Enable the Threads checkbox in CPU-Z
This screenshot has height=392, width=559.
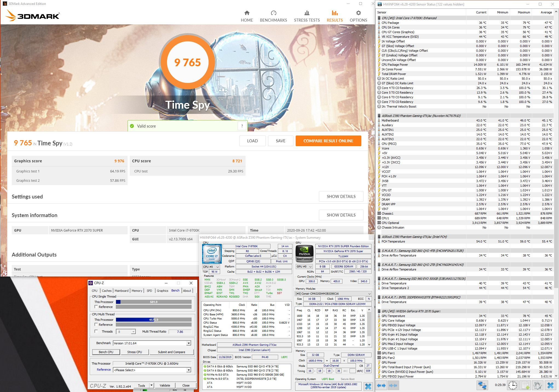tap(96, 331)
